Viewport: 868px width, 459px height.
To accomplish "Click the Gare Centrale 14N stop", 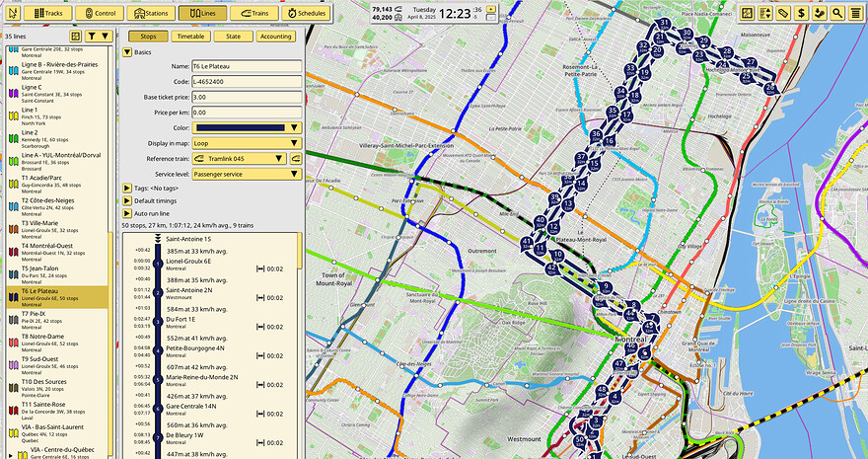I will point(210,410).
